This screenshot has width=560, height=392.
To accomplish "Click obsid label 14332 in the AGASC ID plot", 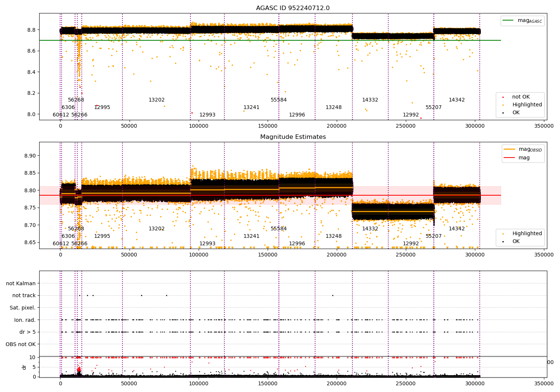I will point(370,100).
